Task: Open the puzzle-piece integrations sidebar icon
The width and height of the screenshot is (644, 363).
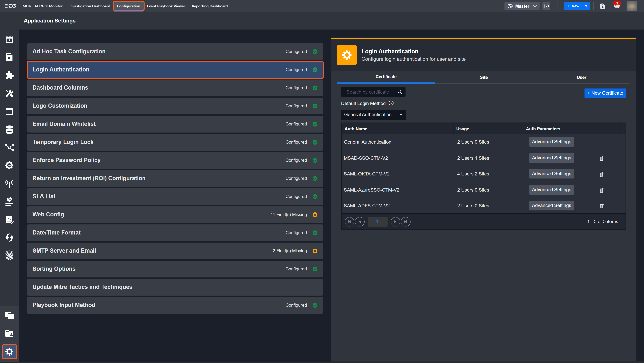Action: 9,75
